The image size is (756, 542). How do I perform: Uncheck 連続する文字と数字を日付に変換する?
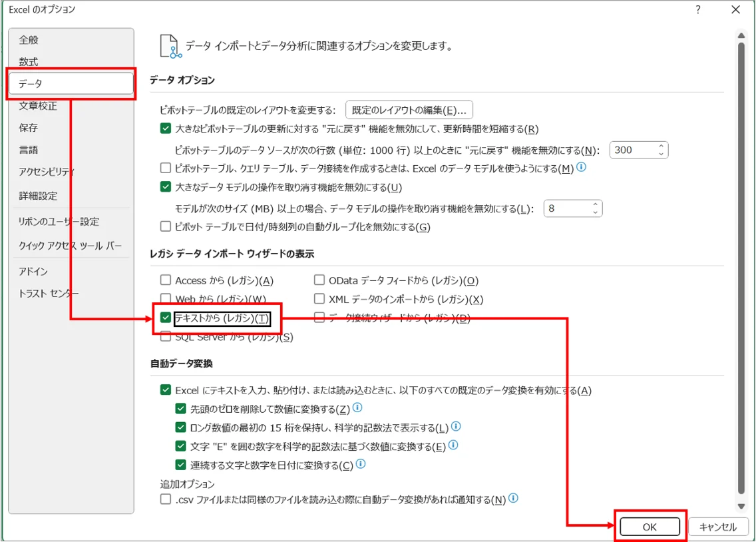[x=181, y=465]
